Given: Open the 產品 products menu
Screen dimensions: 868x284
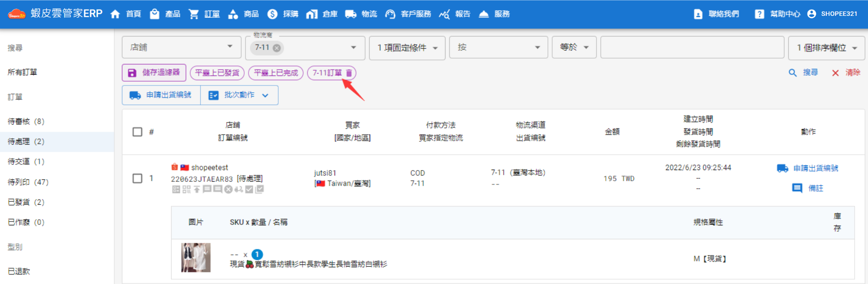Looking at the screenshot, I should 165,14.
